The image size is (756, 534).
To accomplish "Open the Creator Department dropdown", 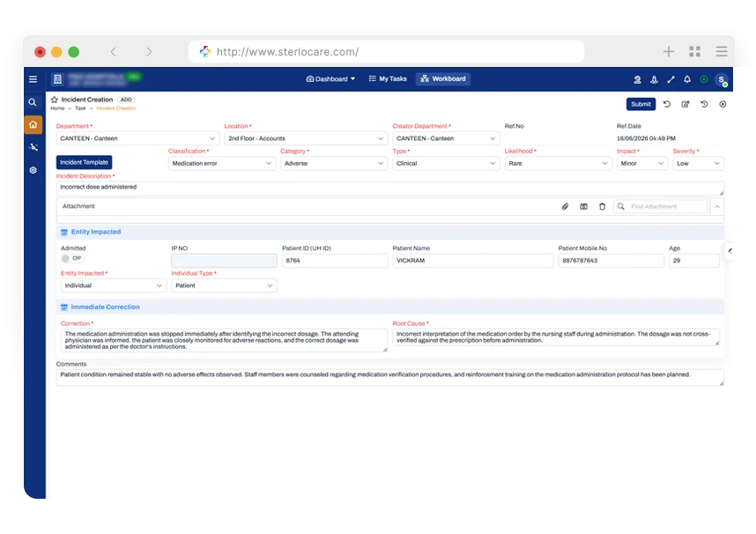I will point(446,138).
